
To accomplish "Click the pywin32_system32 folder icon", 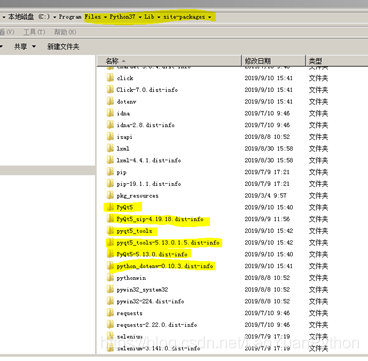I will tap(110, 289).
